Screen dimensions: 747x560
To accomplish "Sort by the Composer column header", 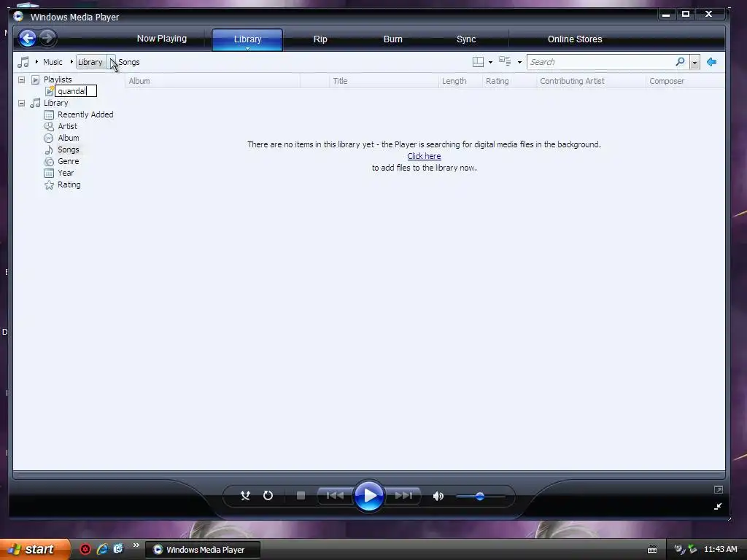I will click(x=685, y=81).
